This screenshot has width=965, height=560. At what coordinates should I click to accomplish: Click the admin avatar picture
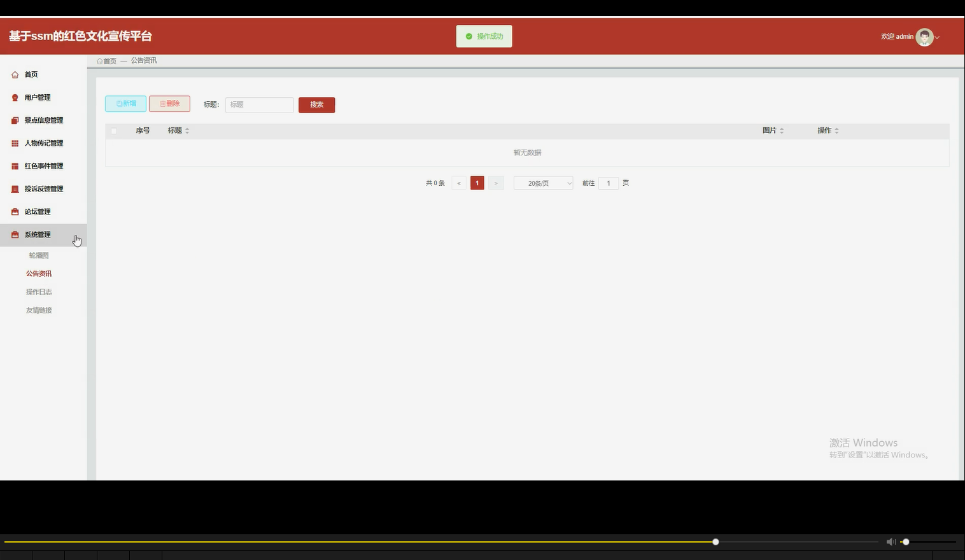click(924, 37)
